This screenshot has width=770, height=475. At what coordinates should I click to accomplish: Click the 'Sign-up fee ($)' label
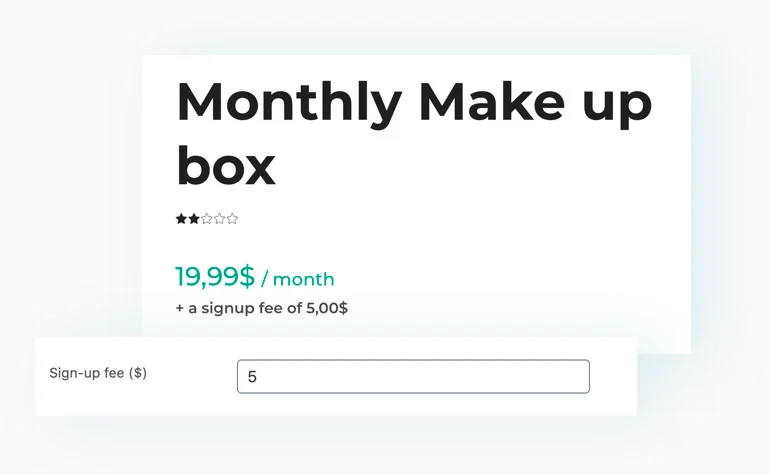[x=98, y=373]
